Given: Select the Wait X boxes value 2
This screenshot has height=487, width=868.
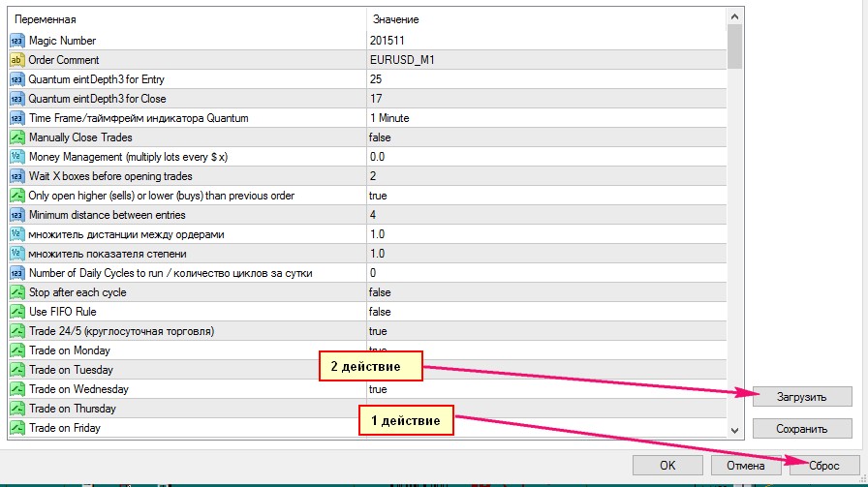Looking at the screenshot, I should (x=373, y=176).
